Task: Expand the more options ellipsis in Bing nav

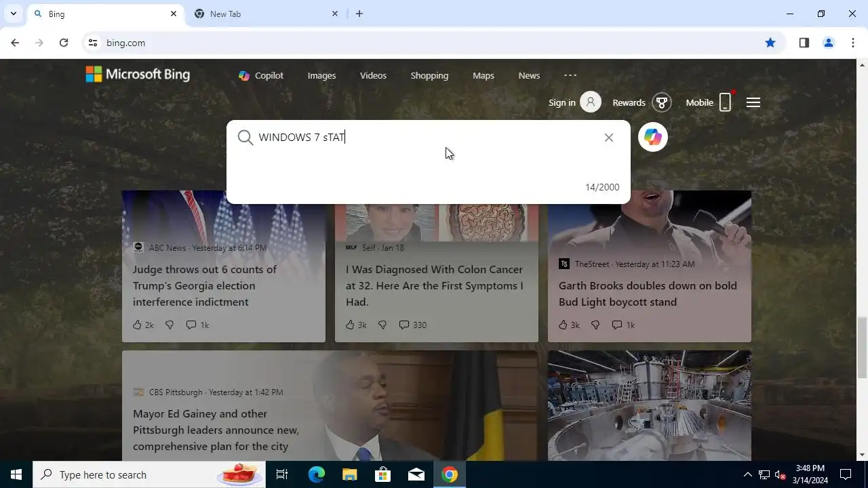Action: (x=570, y=75)
